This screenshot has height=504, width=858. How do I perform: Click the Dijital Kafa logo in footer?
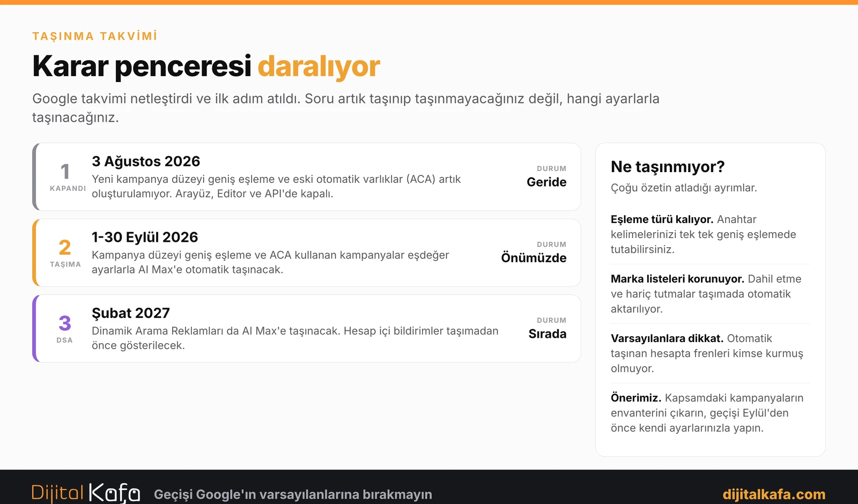pos(86,493)
